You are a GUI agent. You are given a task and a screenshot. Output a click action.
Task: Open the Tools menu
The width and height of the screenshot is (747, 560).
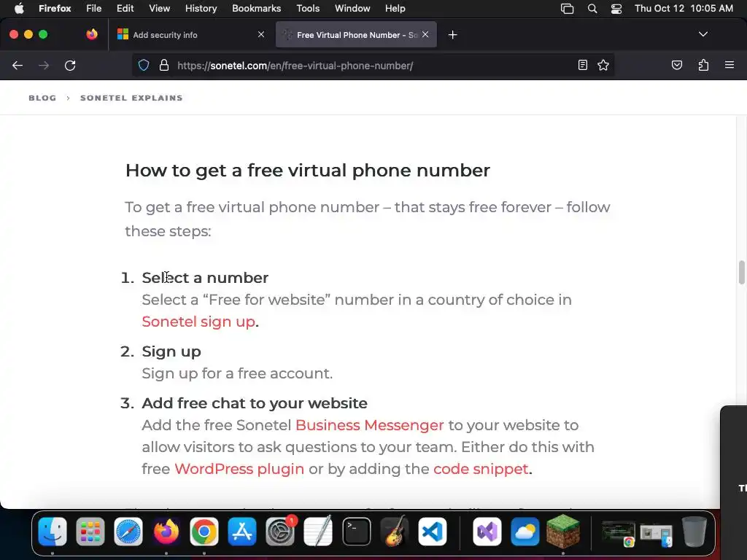[308, 9]
